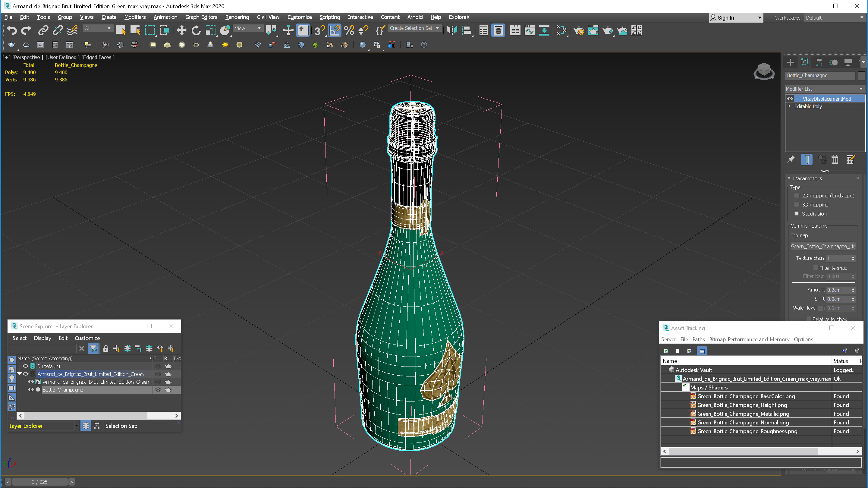Choose the Select and Move tool
The image size is (868, 488).
tap(182, 31)
